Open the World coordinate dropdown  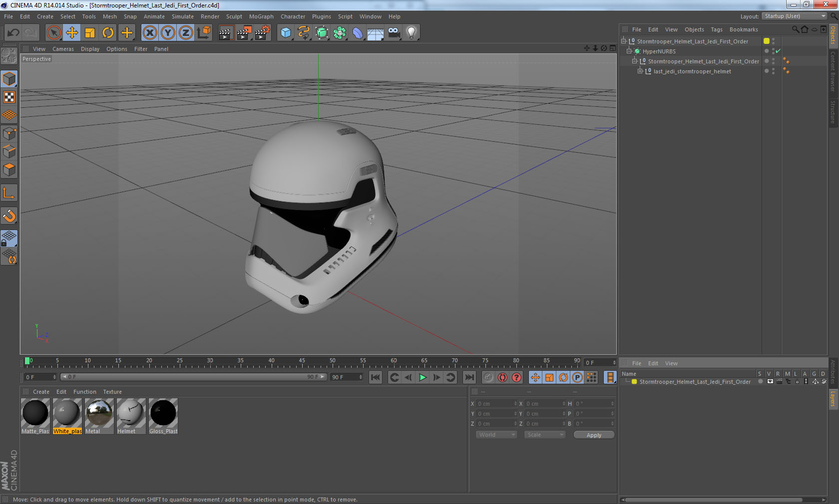(x=496, y=435)
